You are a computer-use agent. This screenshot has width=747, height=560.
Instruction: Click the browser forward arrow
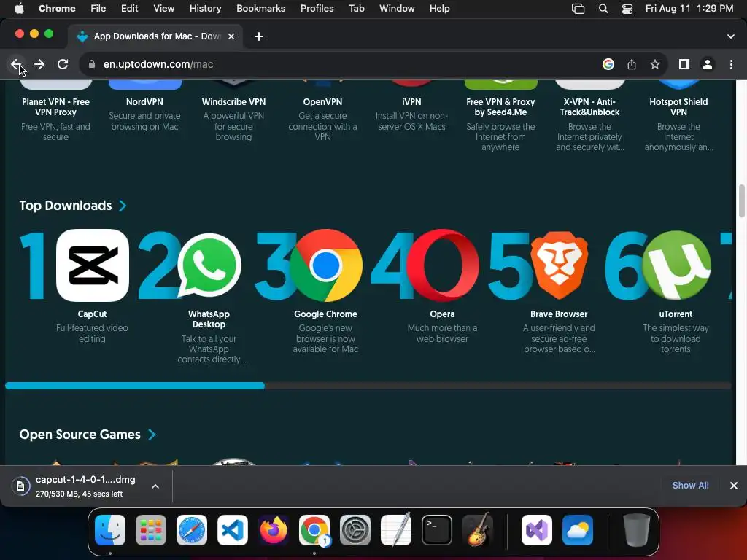click(39, 64)
